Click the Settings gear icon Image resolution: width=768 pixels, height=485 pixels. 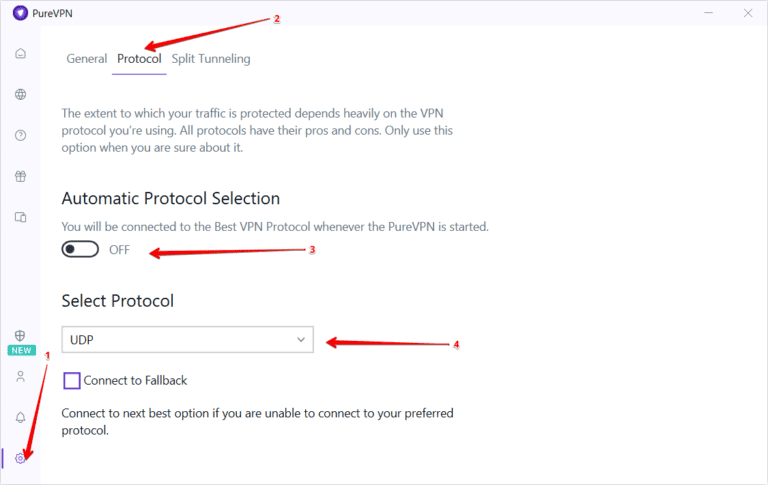tap(20, 458)
